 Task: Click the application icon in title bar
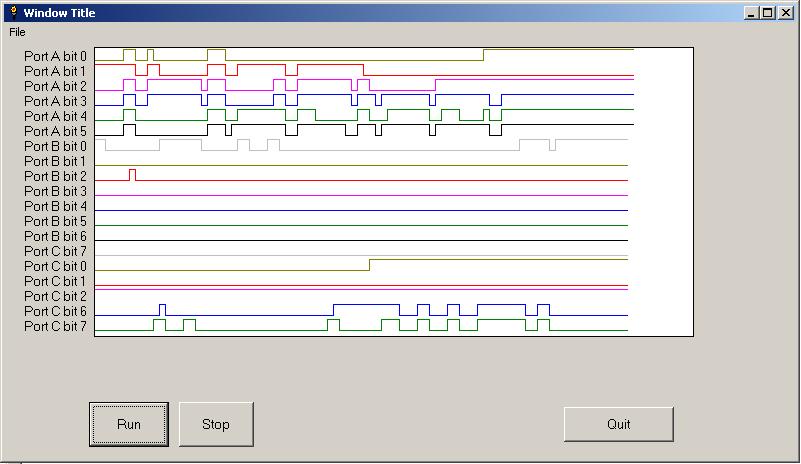[x=13, y=13]
